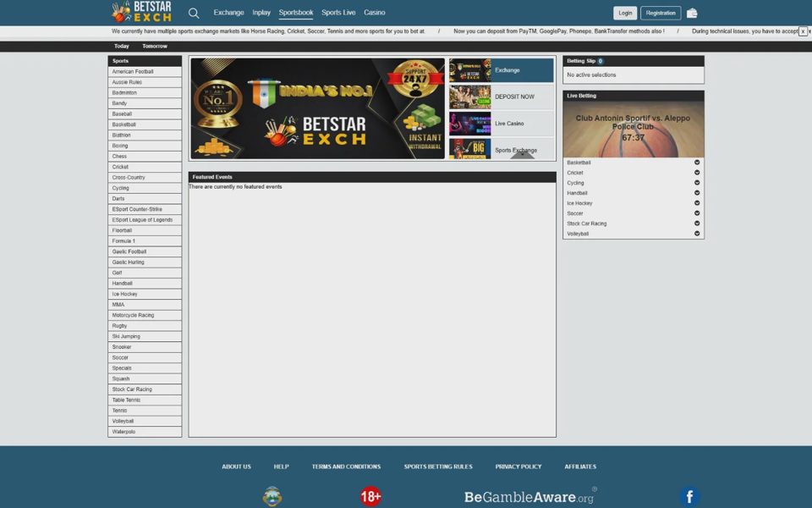This screenshot has height=508, width=812.
Task: Select Formula 1 in Sports list
Action: coord(145,241)
